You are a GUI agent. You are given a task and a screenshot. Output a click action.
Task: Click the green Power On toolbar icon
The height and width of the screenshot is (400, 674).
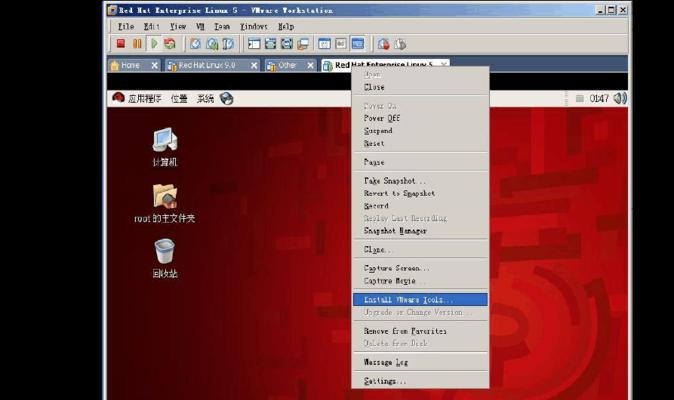[x=154, y=43]
